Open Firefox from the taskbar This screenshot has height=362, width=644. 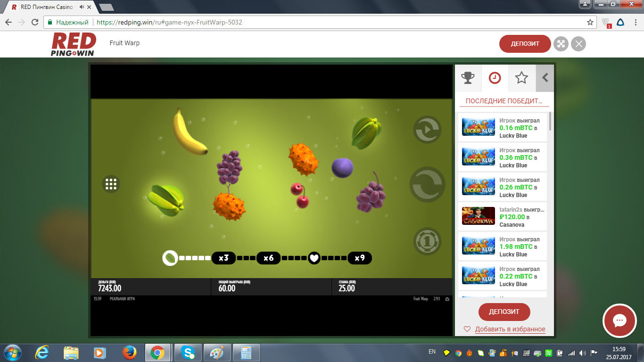click(129, 353)
